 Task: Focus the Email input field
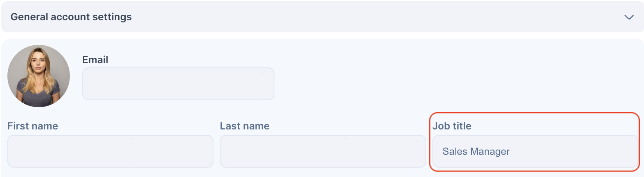[x=178, y=84]
